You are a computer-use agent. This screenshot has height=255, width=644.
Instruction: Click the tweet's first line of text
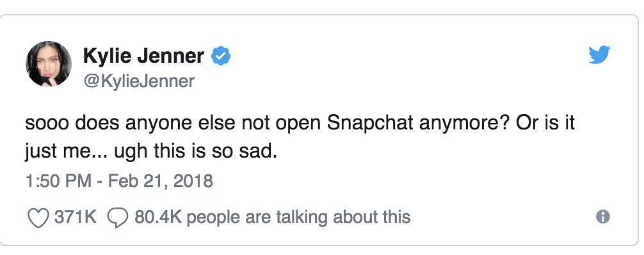coord(300,124)
